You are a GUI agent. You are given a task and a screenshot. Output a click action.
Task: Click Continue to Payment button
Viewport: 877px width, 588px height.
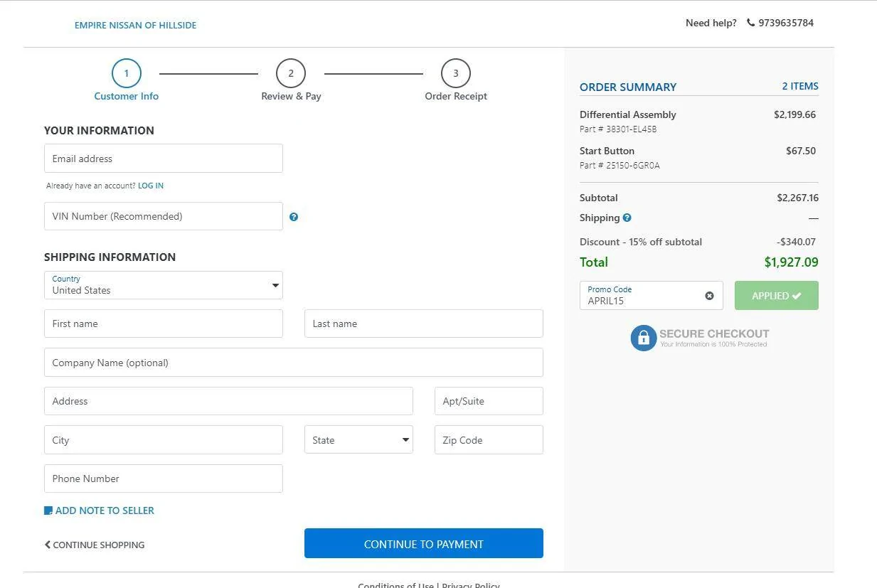tap(424, 543)
